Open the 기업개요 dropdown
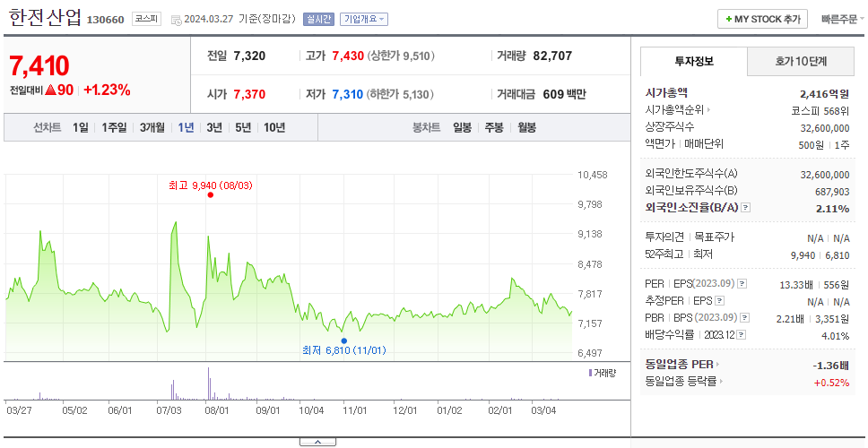 pyautogui.click(x=364, y=19)
